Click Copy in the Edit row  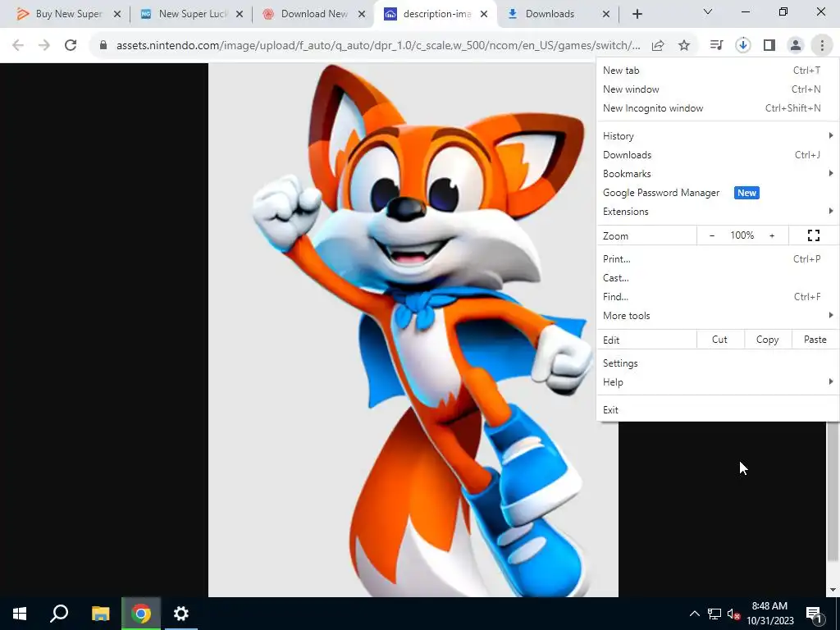coord(768,340)
